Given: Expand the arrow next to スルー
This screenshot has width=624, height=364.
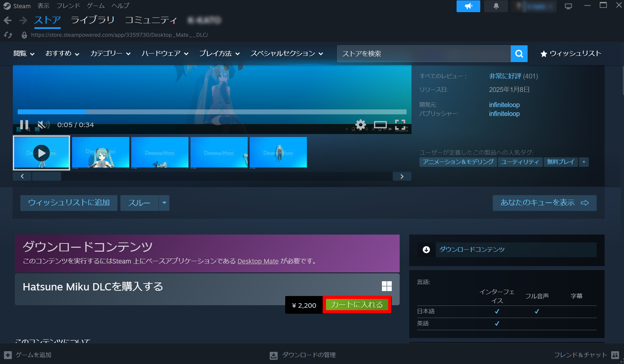Looking at the screenshot, I should (164, 203).
